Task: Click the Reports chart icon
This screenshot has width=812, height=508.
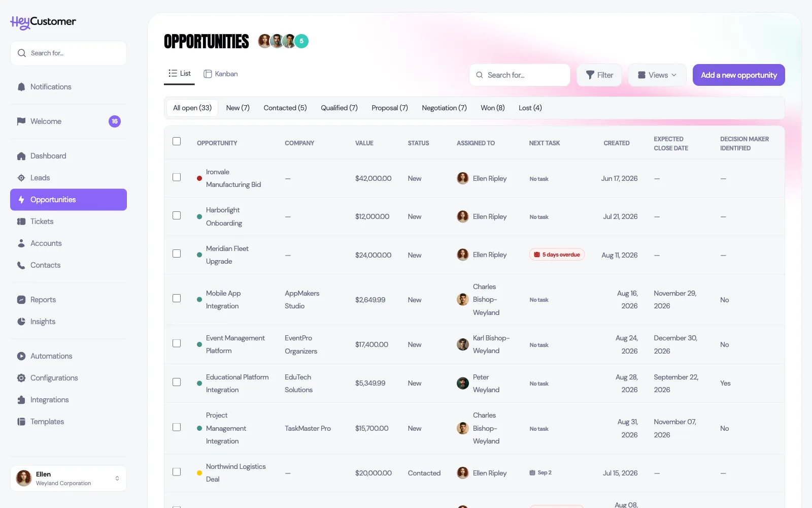Action: pos(21,300)
